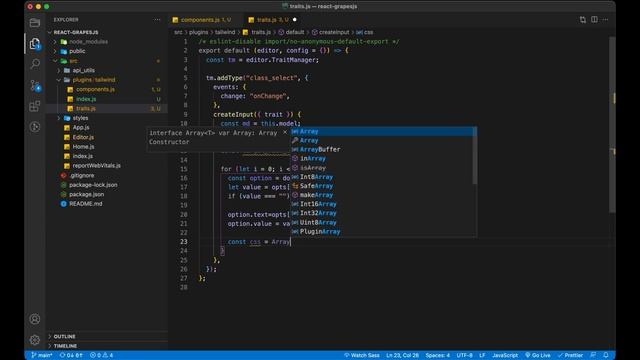640x360 pixels.
Task: Click the feedback icon in status bar
Action: pos(593,355)
